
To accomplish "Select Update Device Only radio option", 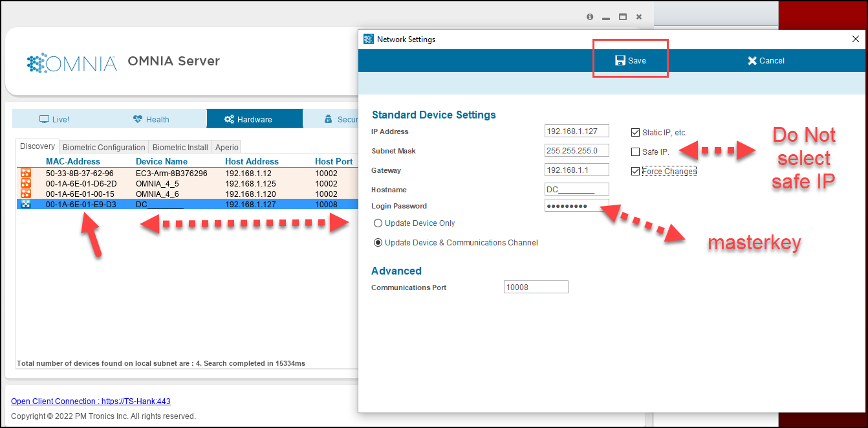I will tap(378, 223).
